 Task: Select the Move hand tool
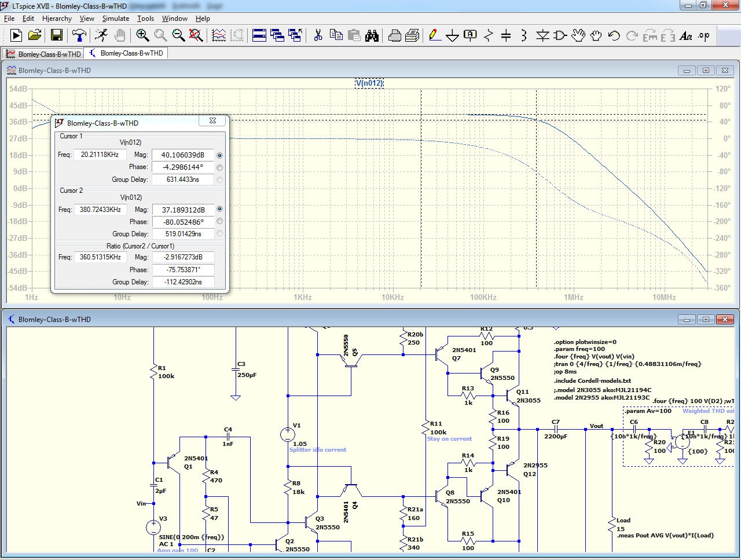pyautogui.click(x=578, y=35)
